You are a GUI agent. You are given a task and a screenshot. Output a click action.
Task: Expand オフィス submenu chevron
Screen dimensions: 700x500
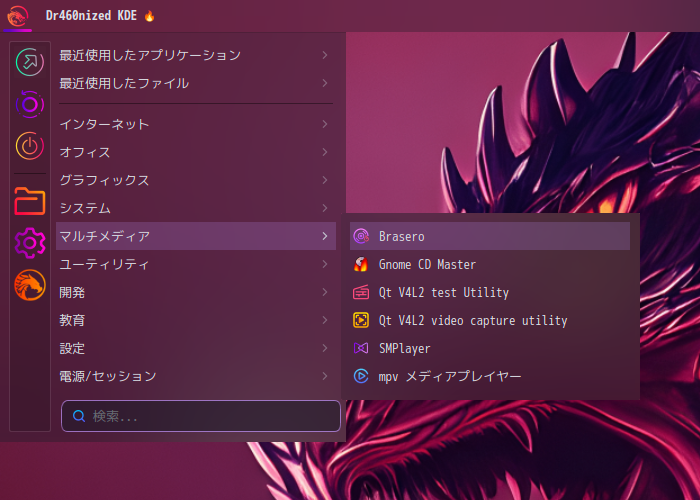(325, 152)
